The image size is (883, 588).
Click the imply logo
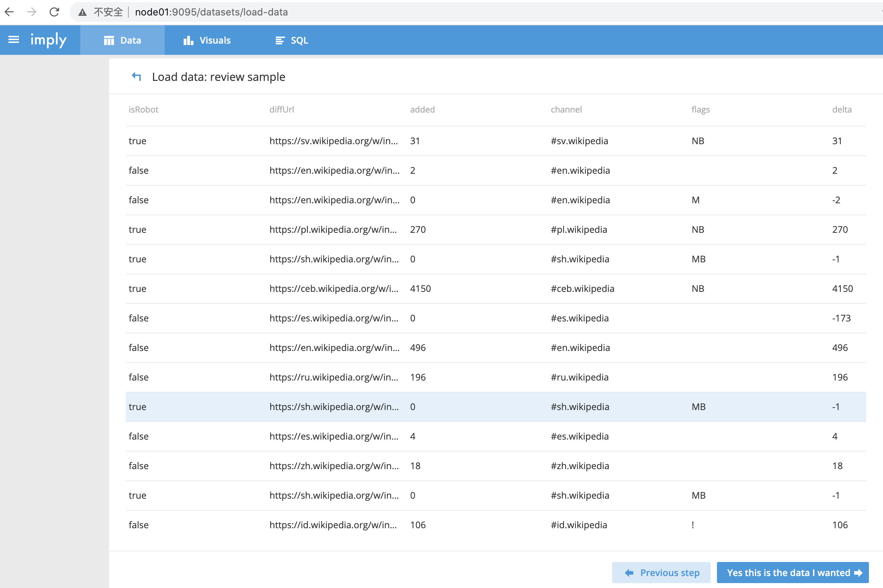pos(49,40)
